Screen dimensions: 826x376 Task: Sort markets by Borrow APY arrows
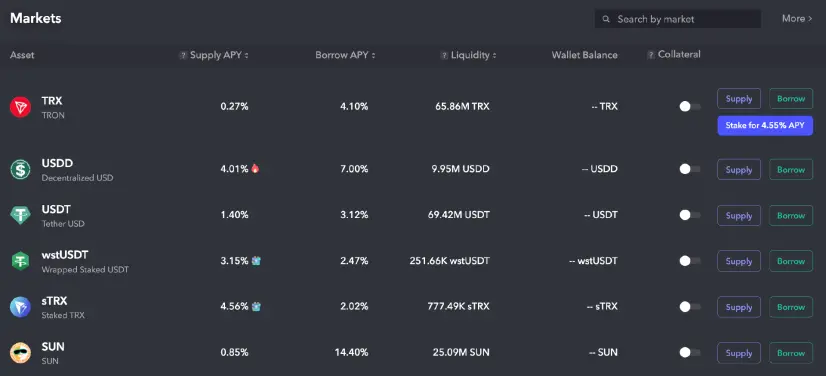pyautogui.click(x=373, y=55)
